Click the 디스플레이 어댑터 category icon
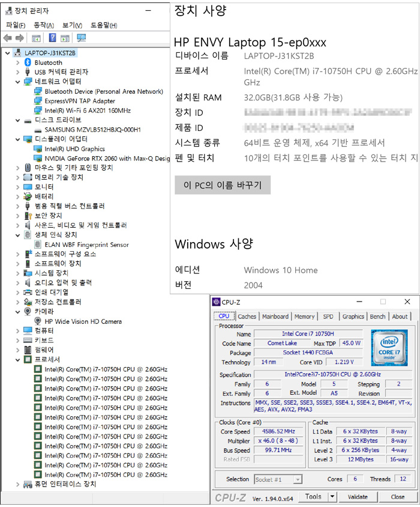 coord(28,139)
